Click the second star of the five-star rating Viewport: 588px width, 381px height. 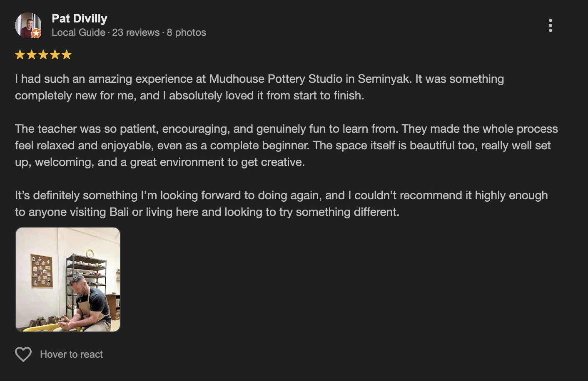(x=31, y=54)
